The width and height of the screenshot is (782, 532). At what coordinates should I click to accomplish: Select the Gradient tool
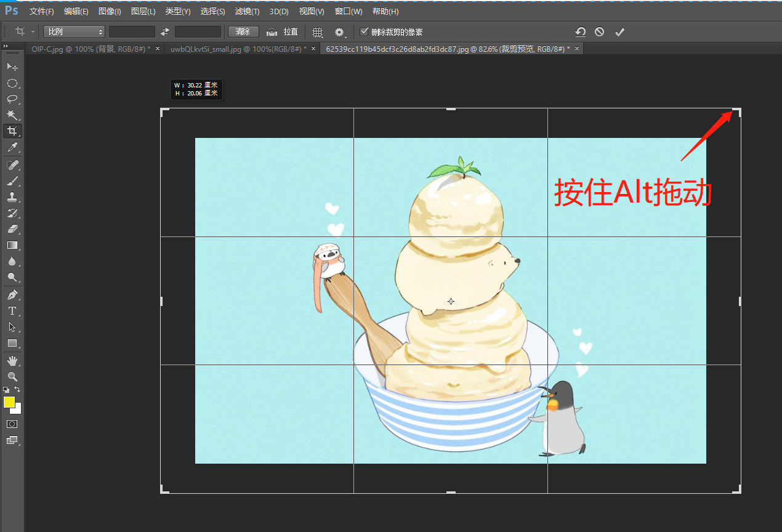pyautogui.click(x=12, y=245)
